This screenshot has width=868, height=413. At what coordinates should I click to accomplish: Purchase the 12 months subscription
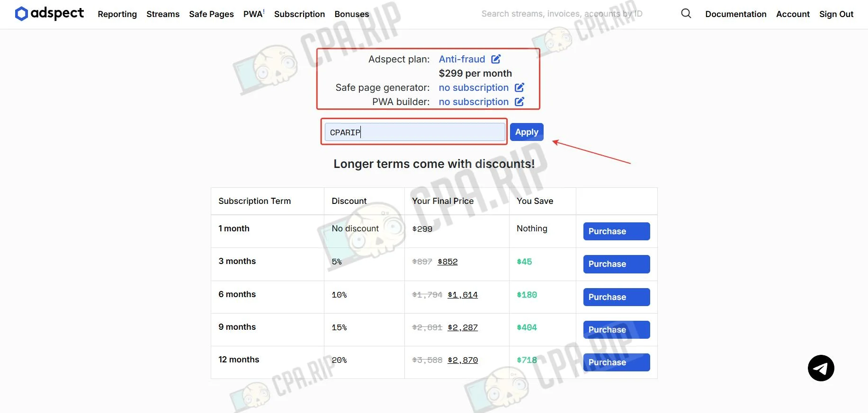coord(617,362)
